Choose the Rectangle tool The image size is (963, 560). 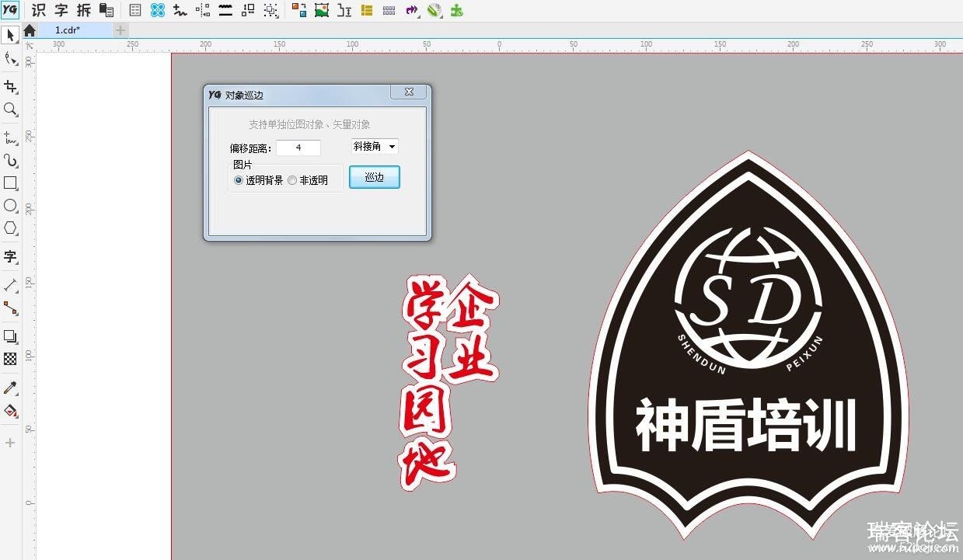pyautogui.click(x=10, y=183)
